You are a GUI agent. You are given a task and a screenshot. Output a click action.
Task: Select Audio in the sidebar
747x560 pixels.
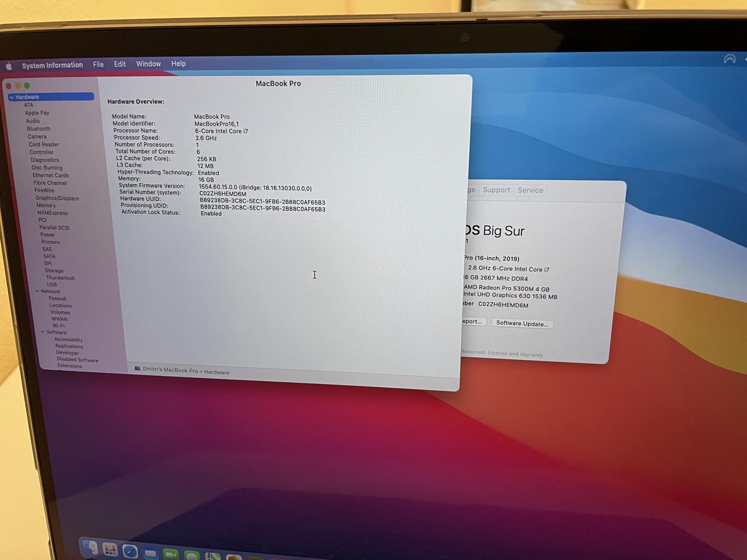tap(33, 121)
